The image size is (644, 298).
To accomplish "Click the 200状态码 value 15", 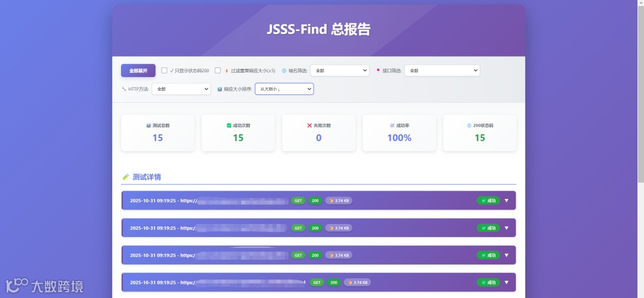I will click(x=479, y=138).
